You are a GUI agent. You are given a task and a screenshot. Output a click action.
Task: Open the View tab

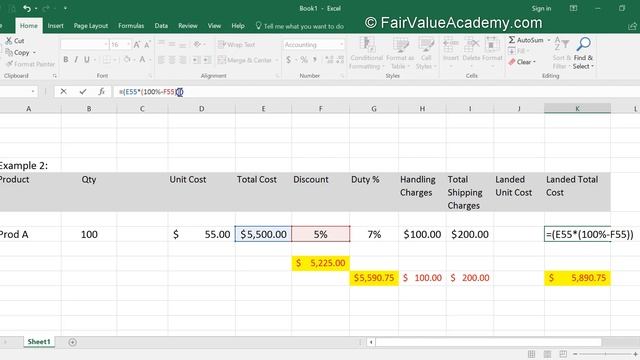[214, 26]
